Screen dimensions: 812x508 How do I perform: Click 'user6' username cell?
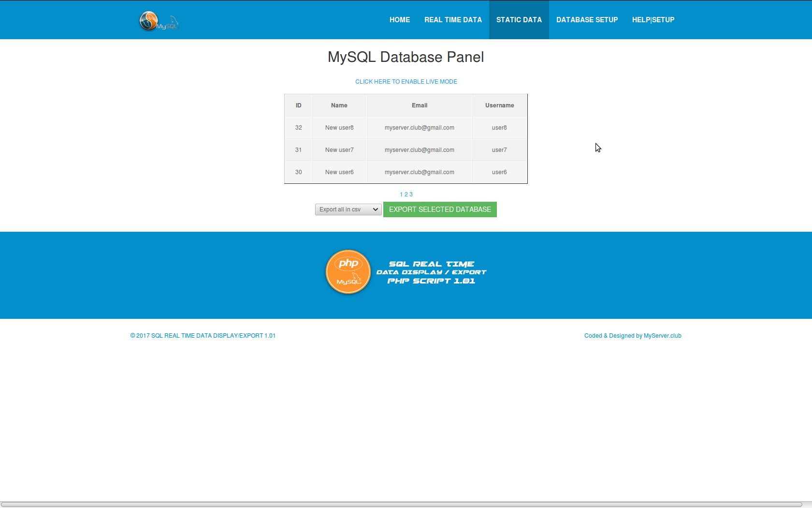(500, 172)
